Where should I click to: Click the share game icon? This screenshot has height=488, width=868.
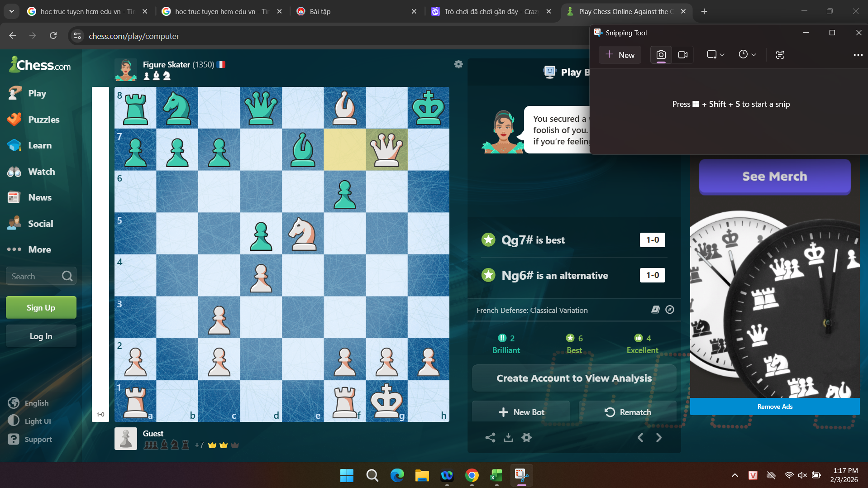pyautogui.click(x=490, y=437)
